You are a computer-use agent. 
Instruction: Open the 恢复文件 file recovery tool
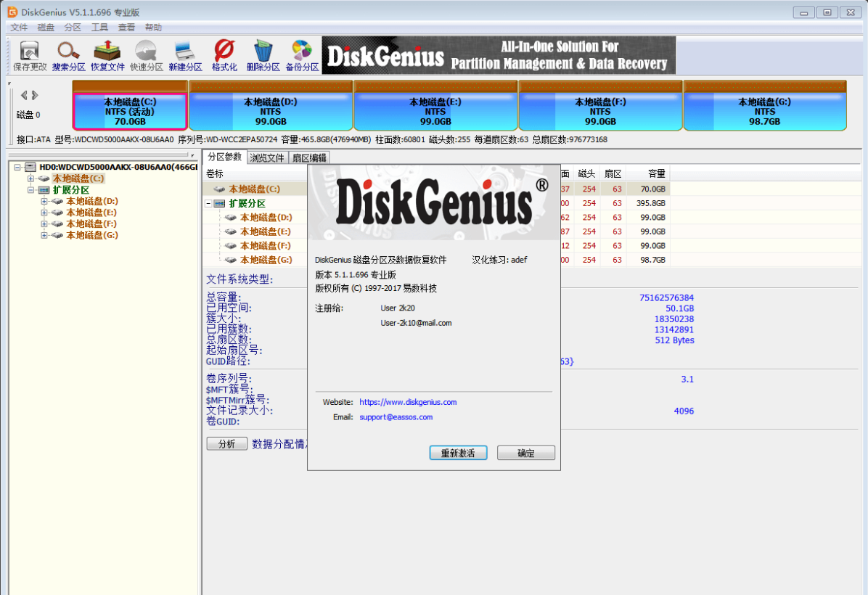107,55
